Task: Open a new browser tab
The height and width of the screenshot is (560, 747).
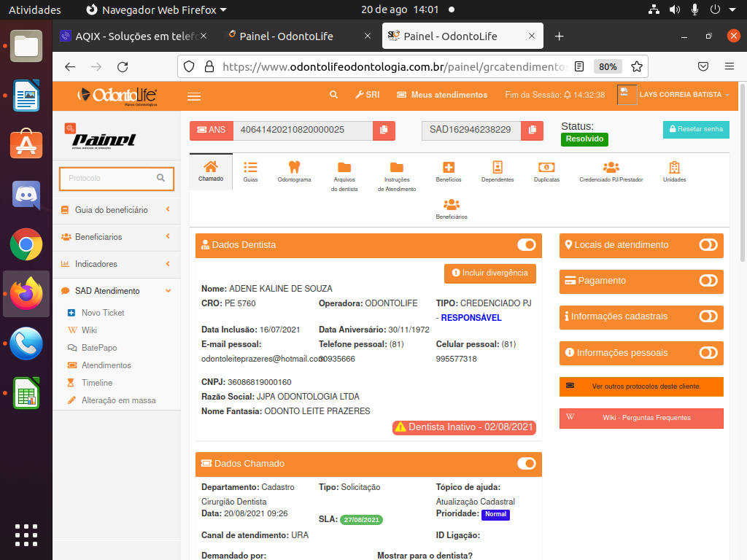Action: pyautogui.click(x=560, y=36)
